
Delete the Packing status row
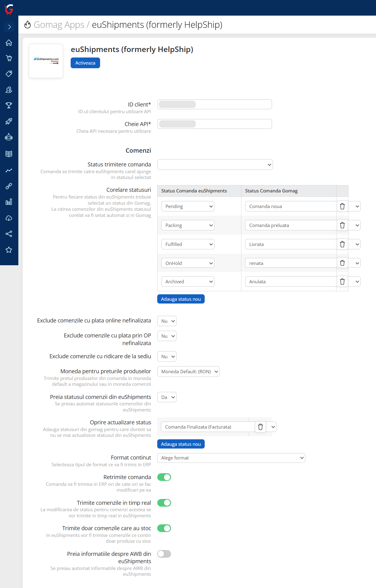pos(342,225)
